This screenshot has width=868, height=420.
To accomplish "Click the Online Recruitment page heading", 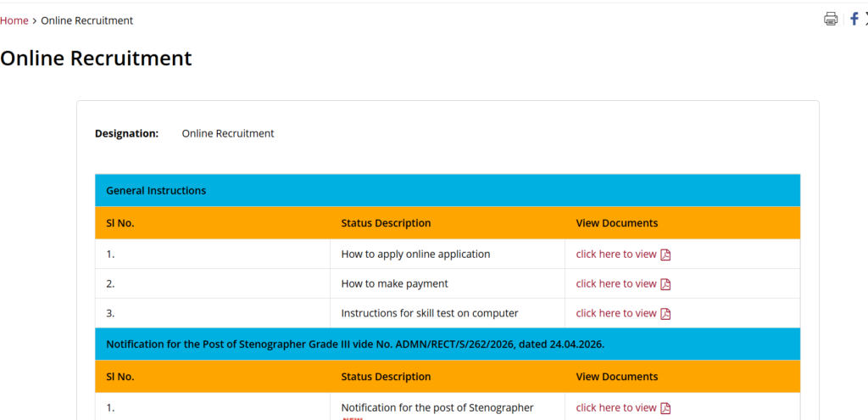I will (96, 59).
